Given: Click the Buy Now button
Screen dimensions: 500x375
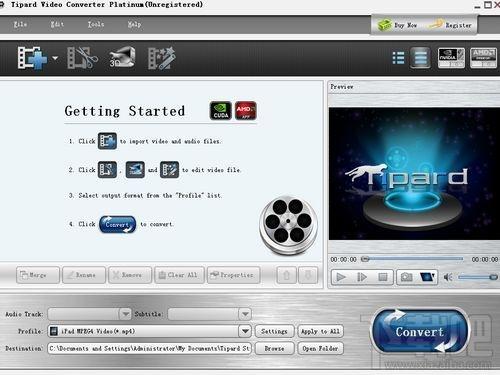Looking at the screenshot, I should click(398, 25).
